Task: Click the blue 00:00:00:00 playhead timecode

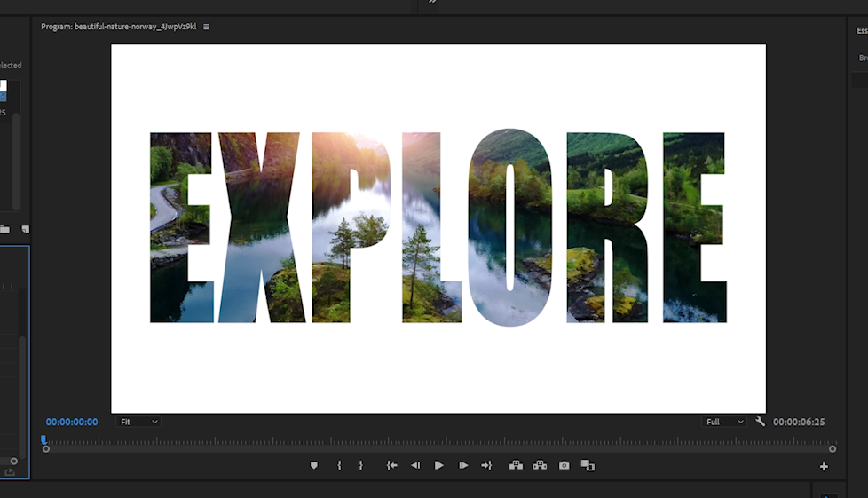Action: (72, 423)
